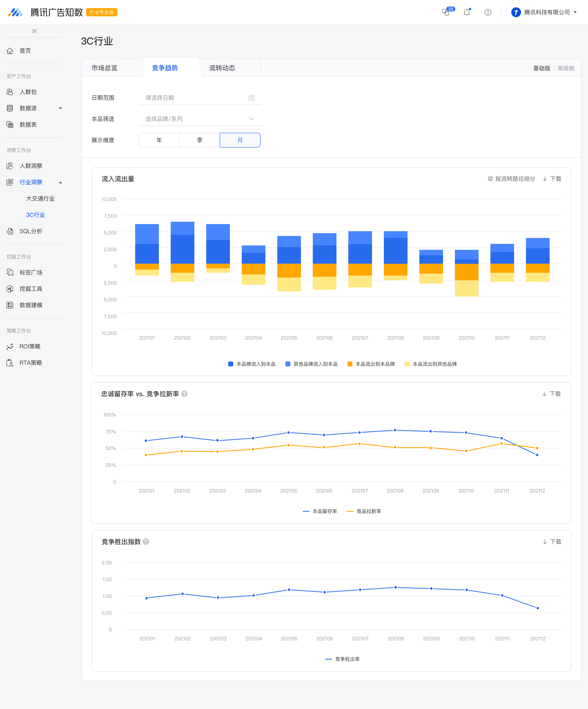Click the calendar icon in date range field
This screenshot has width=588, height=709.
tap(252, 98)
